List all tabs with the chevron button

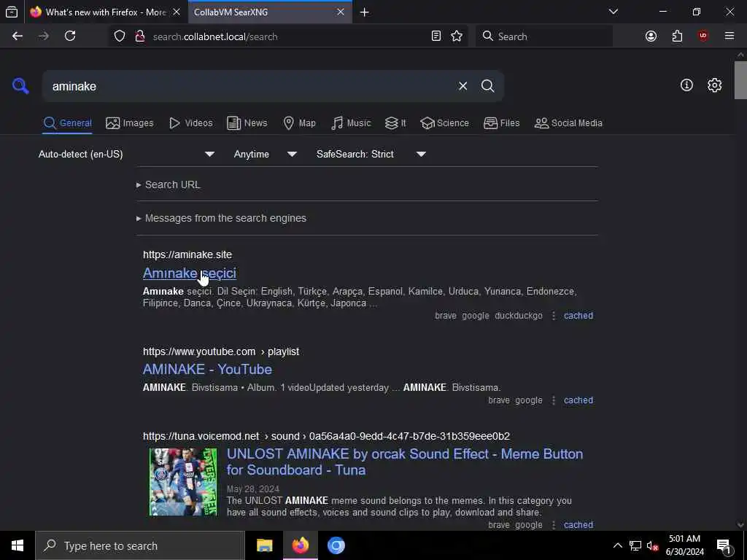pyautogui.click(x=613, y=12)
